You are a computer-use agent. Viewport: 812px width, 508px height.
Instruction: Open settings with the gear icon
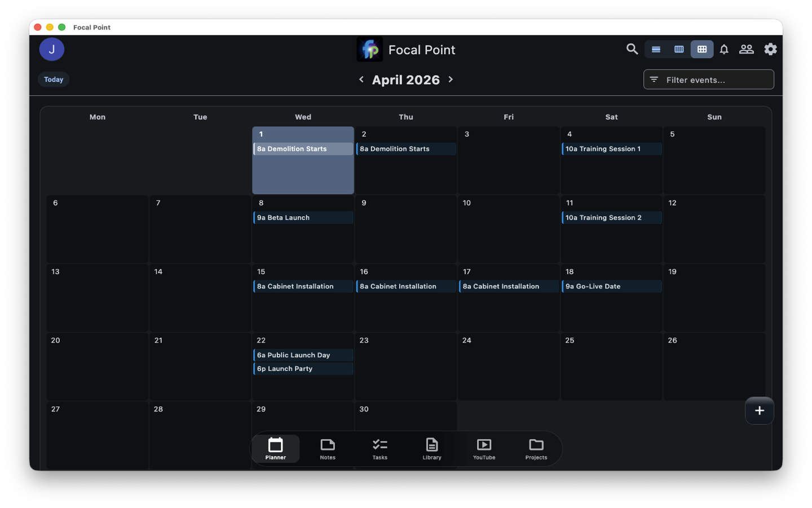point(770,49)
